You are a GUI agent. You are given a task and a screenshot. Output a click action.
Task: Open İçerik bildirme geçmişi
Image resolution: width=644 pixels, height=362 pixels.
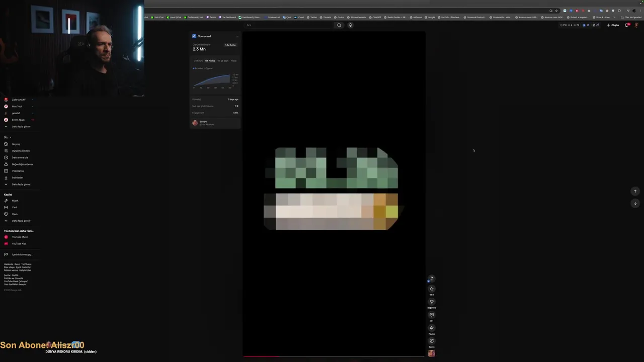point(20,254)
